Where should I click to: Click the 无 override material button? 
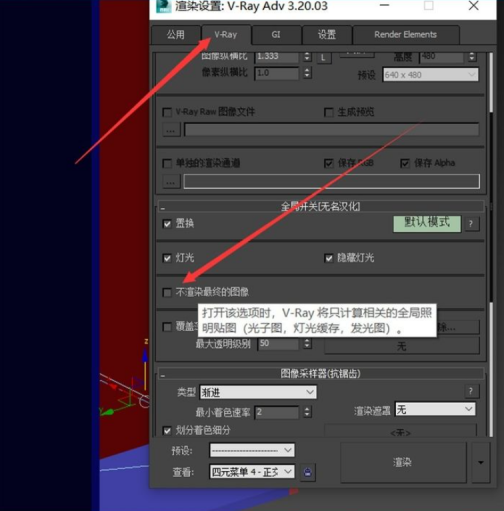[401, 346]
